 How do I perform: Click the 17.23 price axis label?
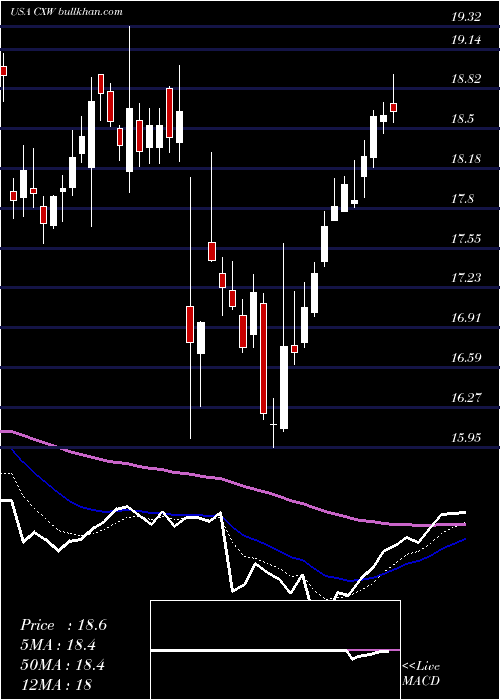tap(466, 278)
